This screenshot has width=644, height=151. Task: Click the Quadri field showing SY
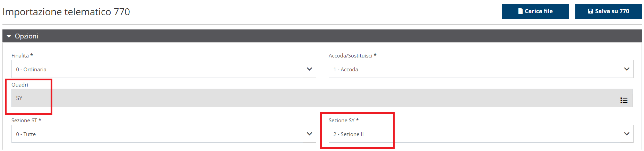point(312,98)
